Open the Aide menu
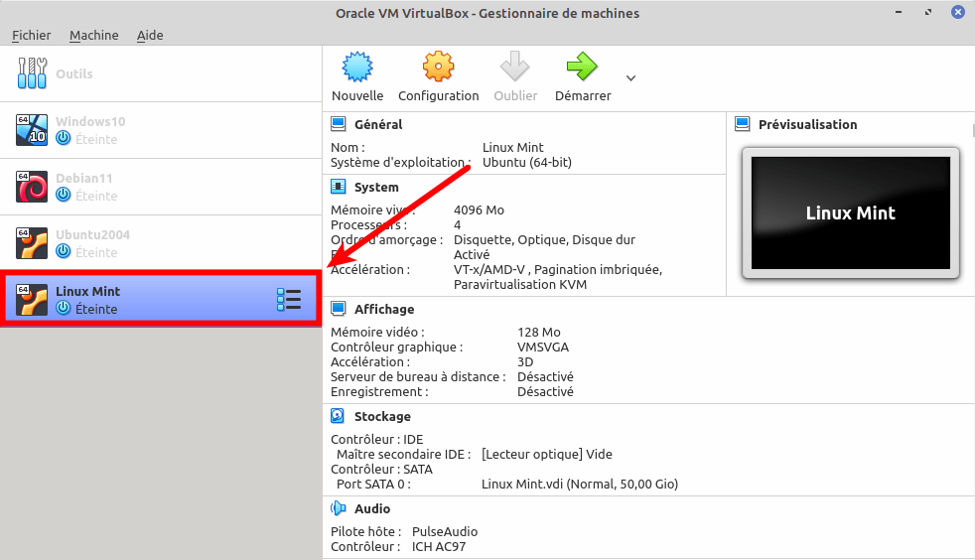Viewport: 975px width, 560px height. 150,36
